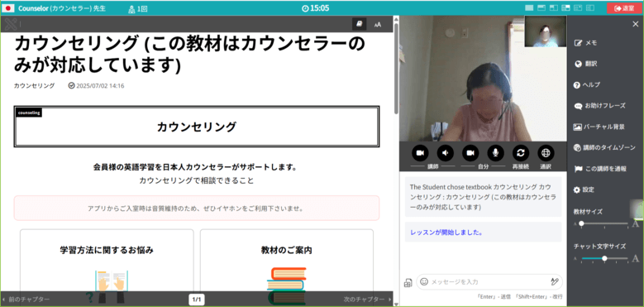
Task: Click large A at チャット文字サイズ slider end
Action: (x=636, y=258)
